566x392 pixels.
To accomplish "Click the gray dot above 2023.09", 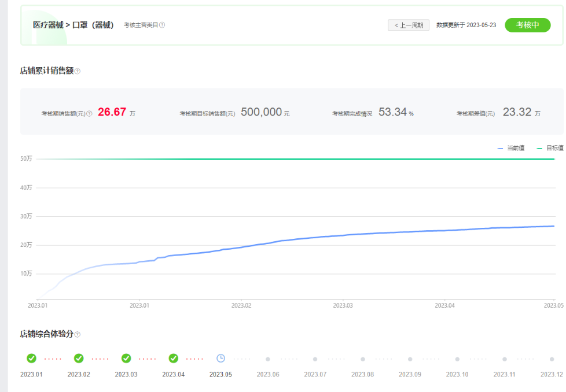I will (410, 359).
